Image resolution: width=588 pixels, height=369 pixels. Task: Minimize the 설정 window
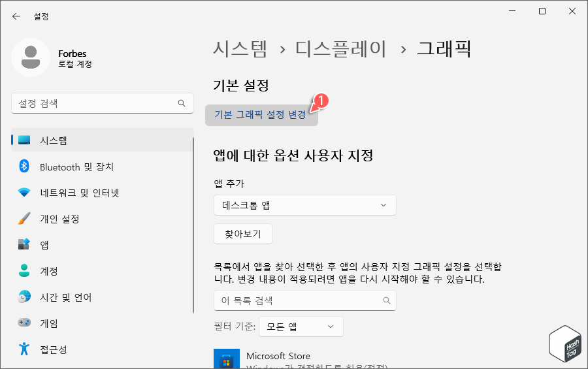pyautogui.click(x=512, y=11)
